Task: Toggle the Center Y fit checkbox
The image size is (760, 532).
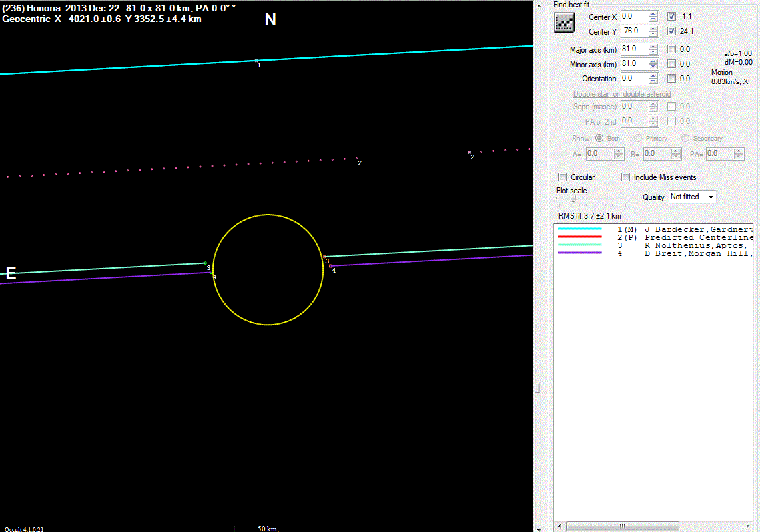Action: [671, 31]
